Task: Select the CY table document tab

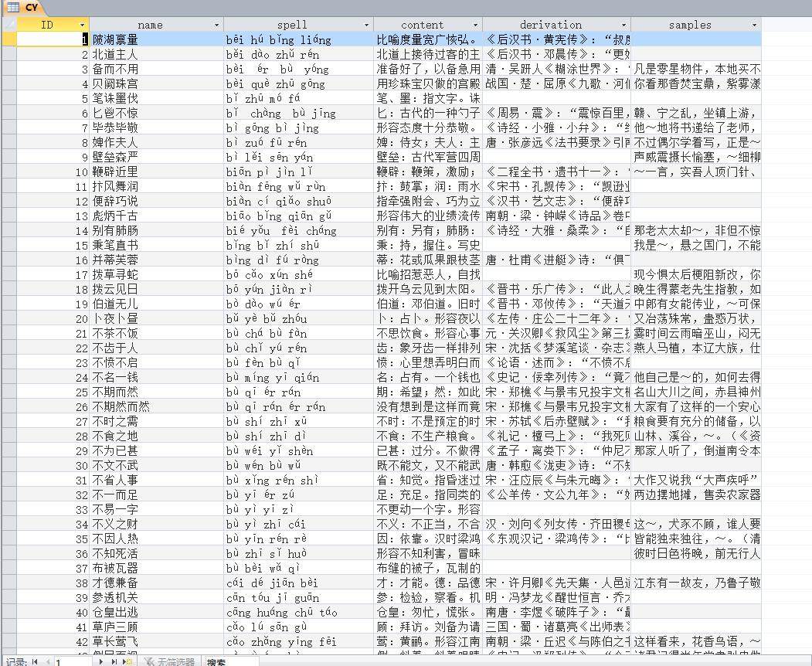Action: [x=31, y=7]
